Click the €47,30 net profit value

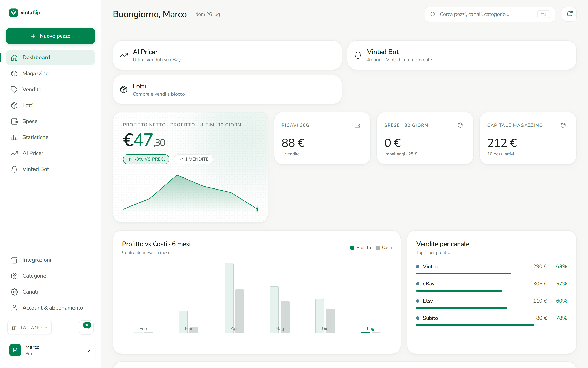tap(144, 140)
